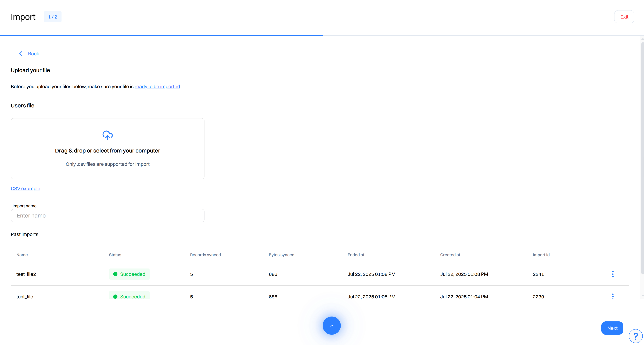Open the CSV example link
This screenshot has width=644, height=345.
coord(26,189)
